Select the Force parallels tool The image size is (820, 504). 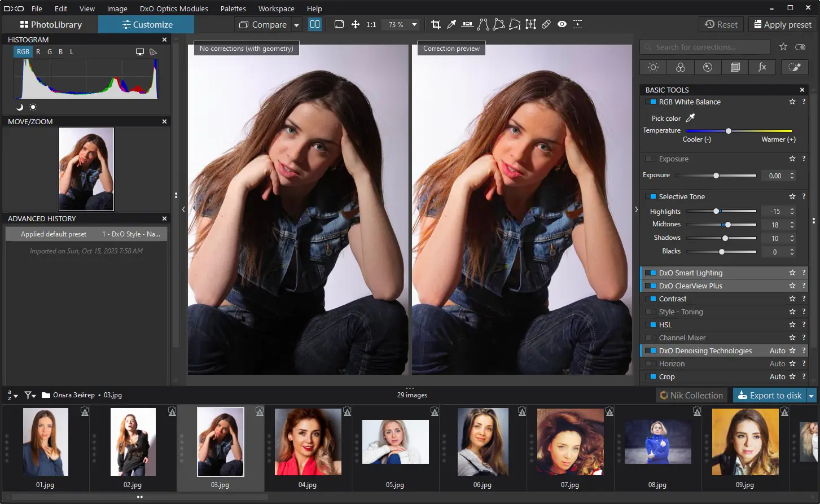tap(483, 24)
